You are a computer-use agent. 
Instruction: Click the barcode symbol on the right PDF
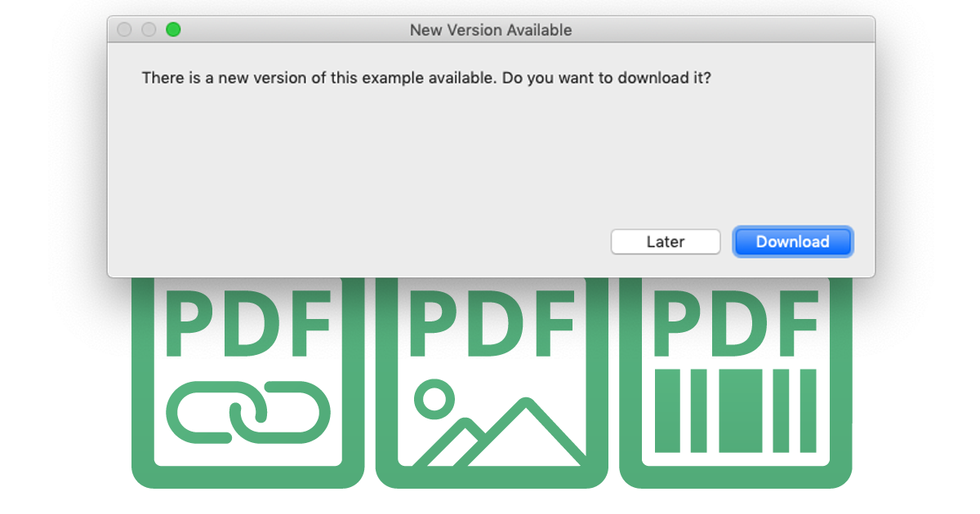coord(735,412)
